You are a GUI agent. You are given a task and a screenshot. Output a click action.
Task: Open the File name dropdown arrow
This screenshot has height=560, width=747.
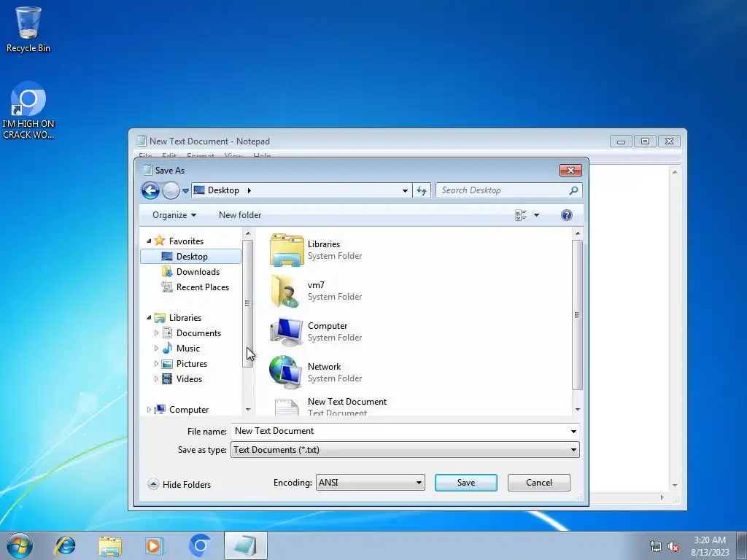tap(573, 432)
